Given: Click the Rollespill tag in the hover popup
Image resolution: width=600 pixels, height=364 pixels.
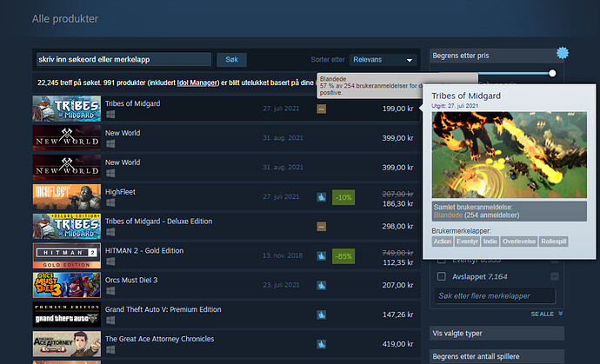Looking at the screenshot, I should click(554, 242).
